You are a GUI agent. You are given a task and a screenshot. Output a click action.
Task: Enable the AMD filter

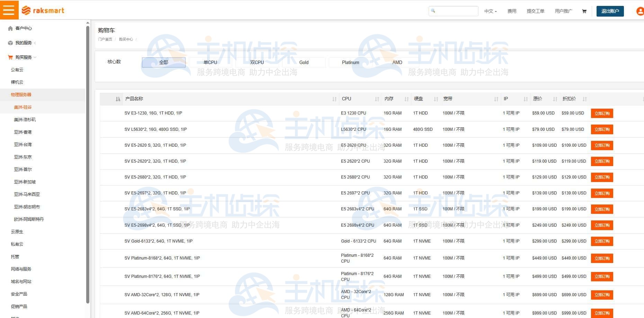point(397,62)
